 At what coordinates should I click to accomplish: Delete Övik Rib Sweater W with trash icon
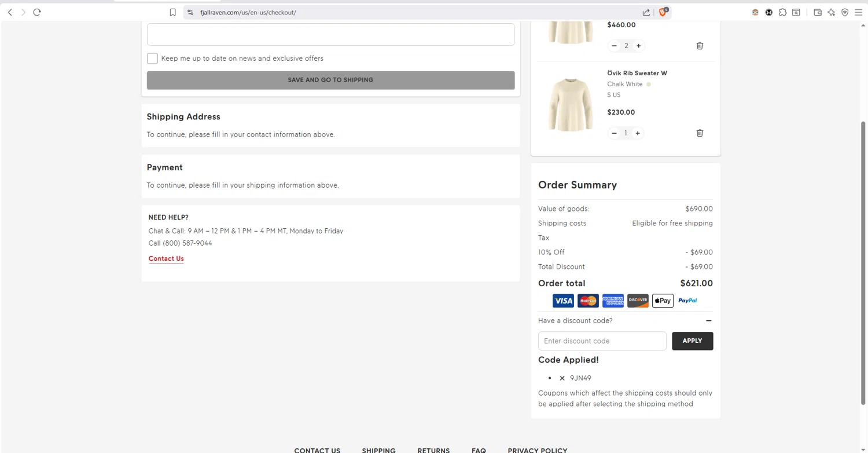point(700,133)
